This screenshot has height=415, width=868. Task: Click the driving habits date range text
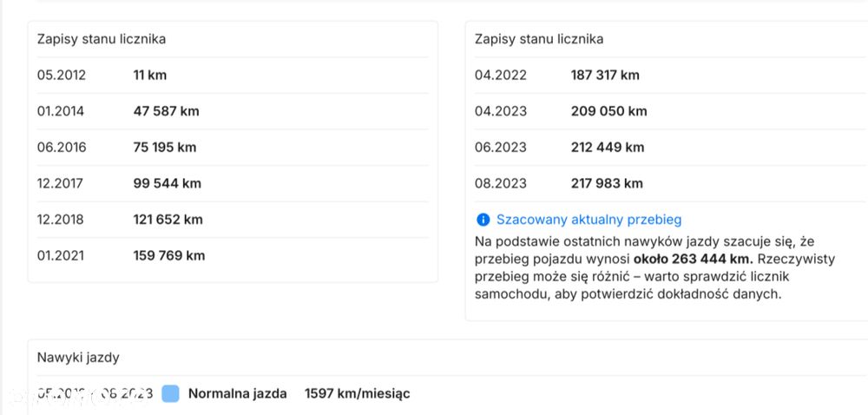tap(94, 393)
